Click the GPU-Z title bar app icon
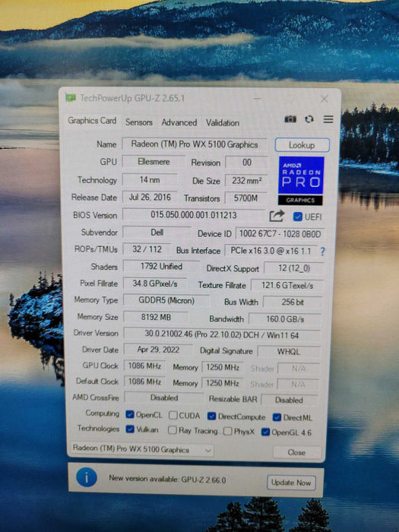399x532 pixels. coord(71,98)
